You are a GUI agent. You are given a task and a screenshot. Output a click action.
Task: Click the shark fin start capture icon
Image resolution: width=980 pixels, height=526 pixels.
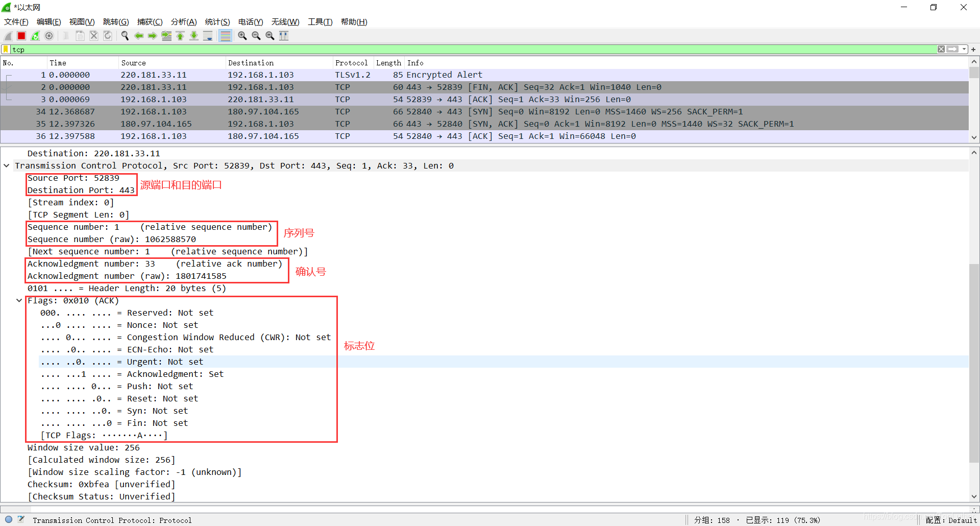8,36
